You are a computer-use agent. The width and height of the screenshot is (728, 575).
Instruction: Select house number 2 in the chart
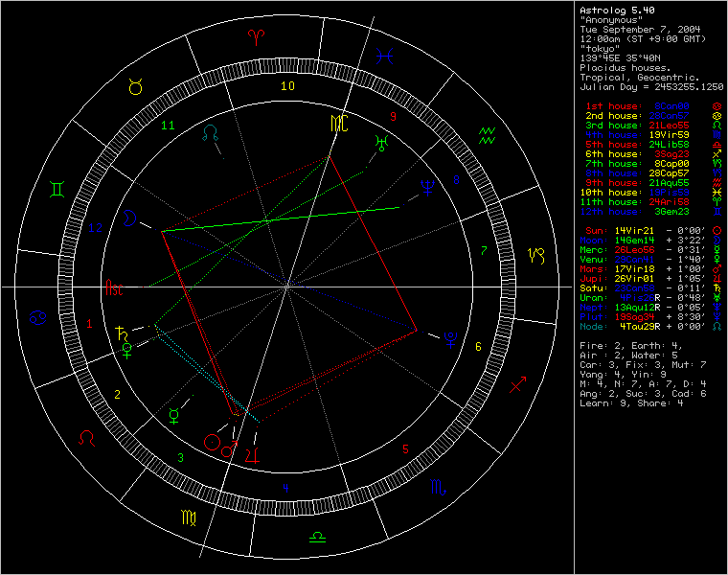click(x=118, y=394)
